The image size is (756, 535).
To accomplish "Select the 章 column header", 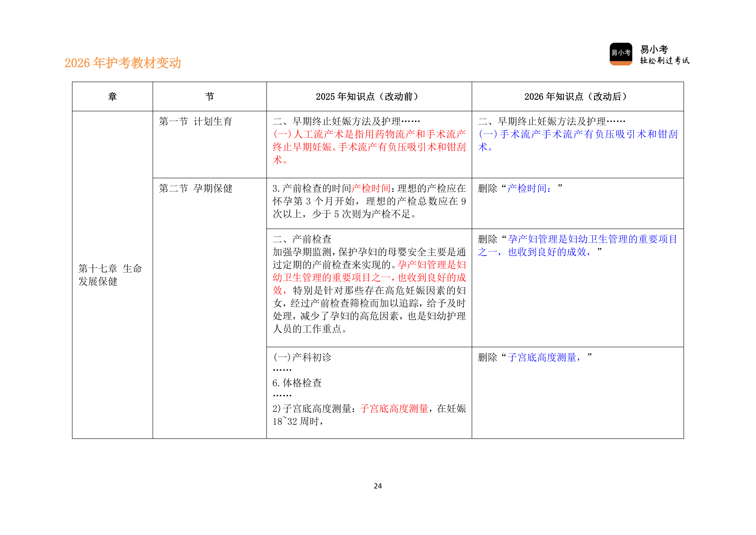I will point(112,96).
